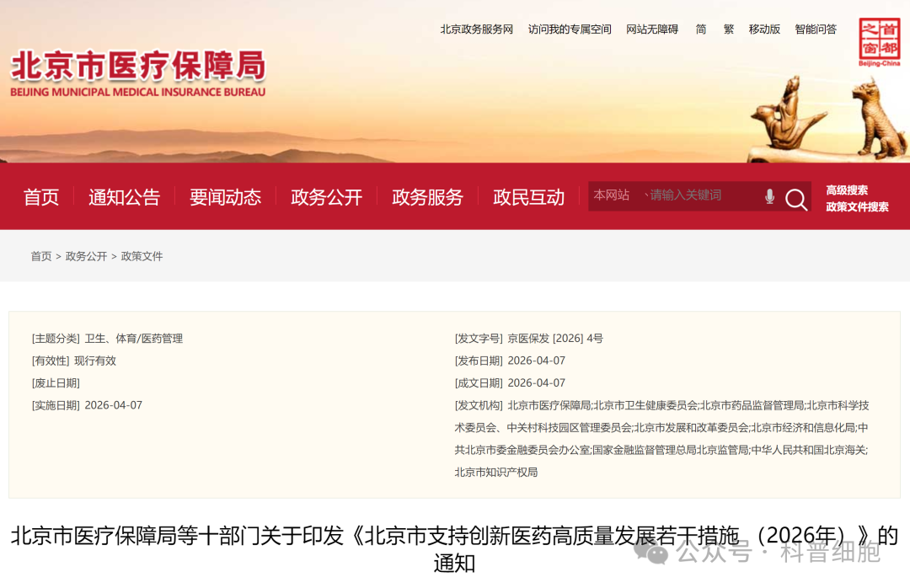Image resolution: width=910 pixels, height=588 pixels.
Task: Open 通知公告 navigation tab
Action: click(x=124, y=197)
